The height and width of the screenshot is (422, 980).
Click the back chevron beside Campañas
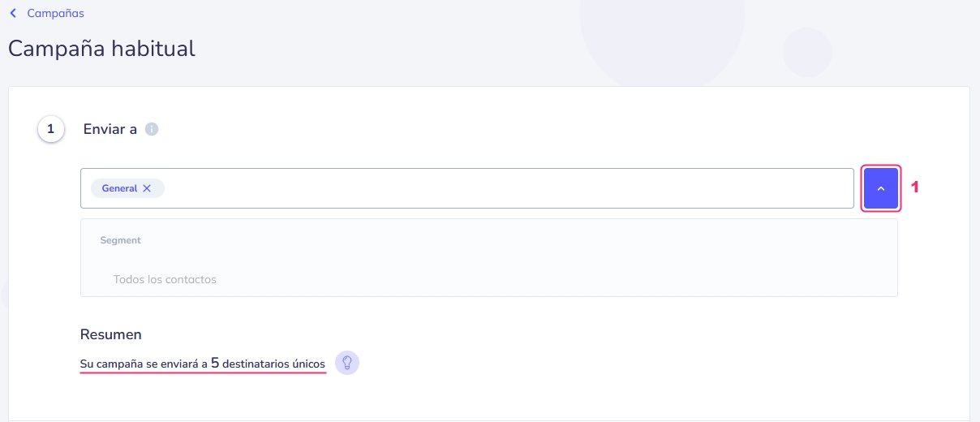pyautogui.click(x=13, y=14)
